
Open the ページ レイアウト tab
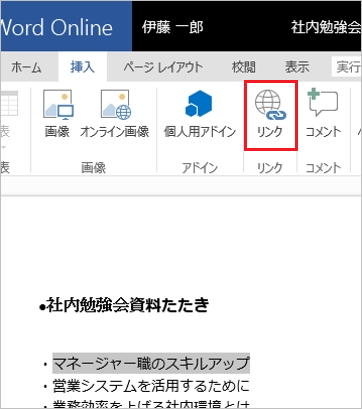[x=163, y=68]
